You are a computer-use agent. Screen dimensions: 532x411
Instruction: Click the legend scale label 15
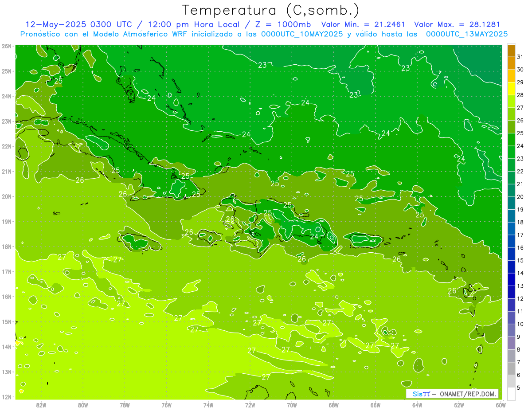click(x=520, y=260)
